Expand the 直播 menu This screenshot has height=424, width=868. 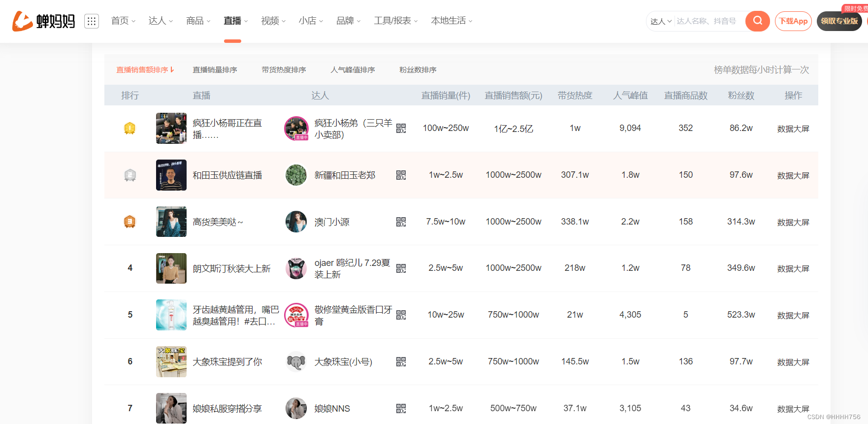pos(235,21)
